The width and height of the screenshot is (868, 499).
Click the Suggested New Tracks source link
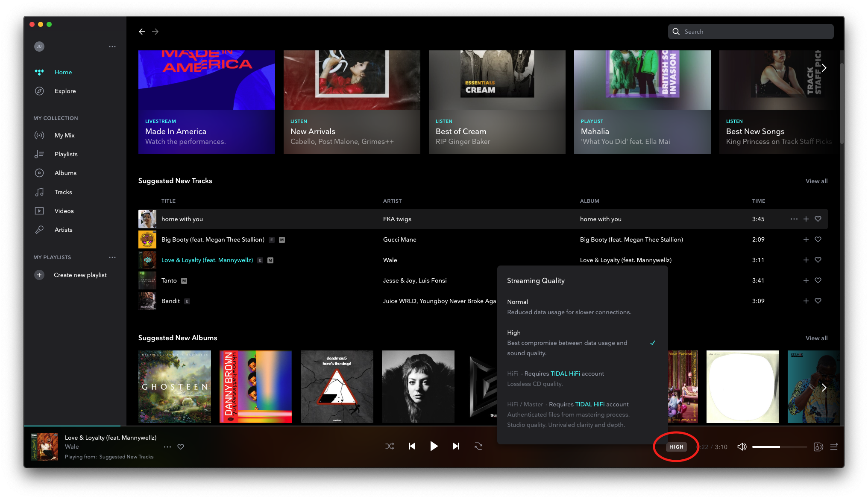tap(126, 457)
